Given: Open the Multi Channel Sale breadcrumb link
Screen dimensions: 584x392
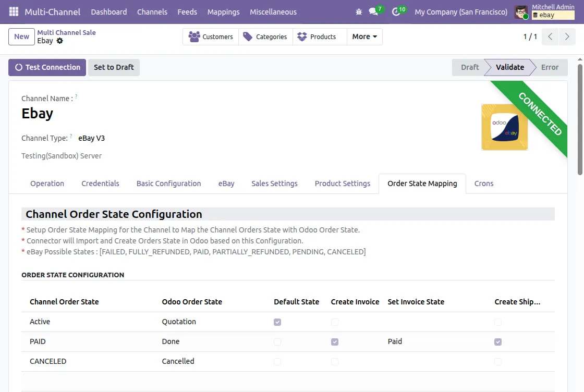Looking at the screenshot, I should pos(66,32).
